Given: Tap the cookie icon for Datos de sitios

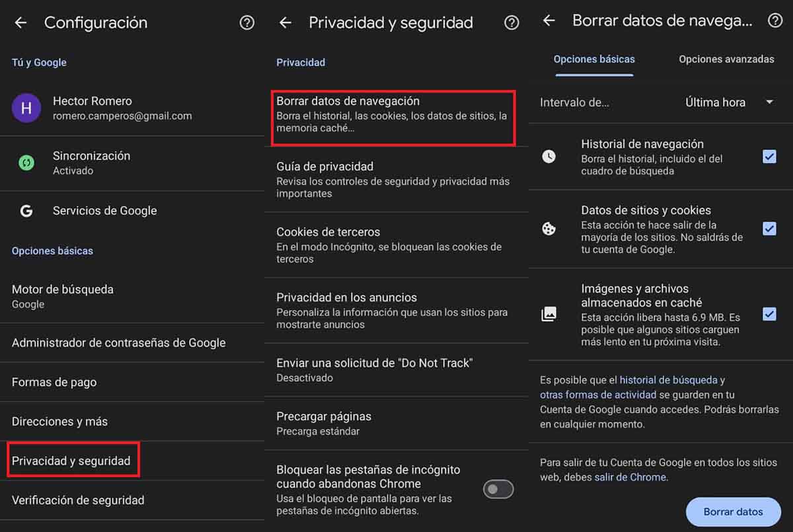Looking at the screenshot, I should pyautogui.click(x=548, y=229).
